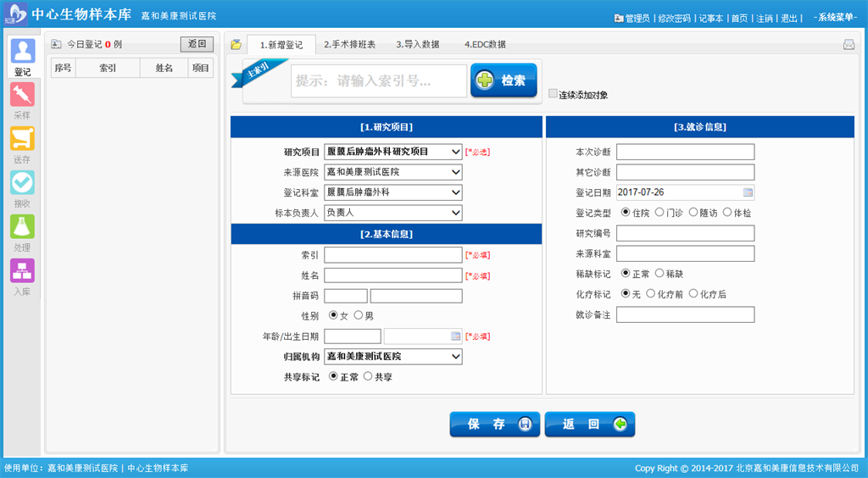This screenshot has height=478, width=868.
Task: Open the 接收 checkmark sidebar icon
Action: pos(22,183)
